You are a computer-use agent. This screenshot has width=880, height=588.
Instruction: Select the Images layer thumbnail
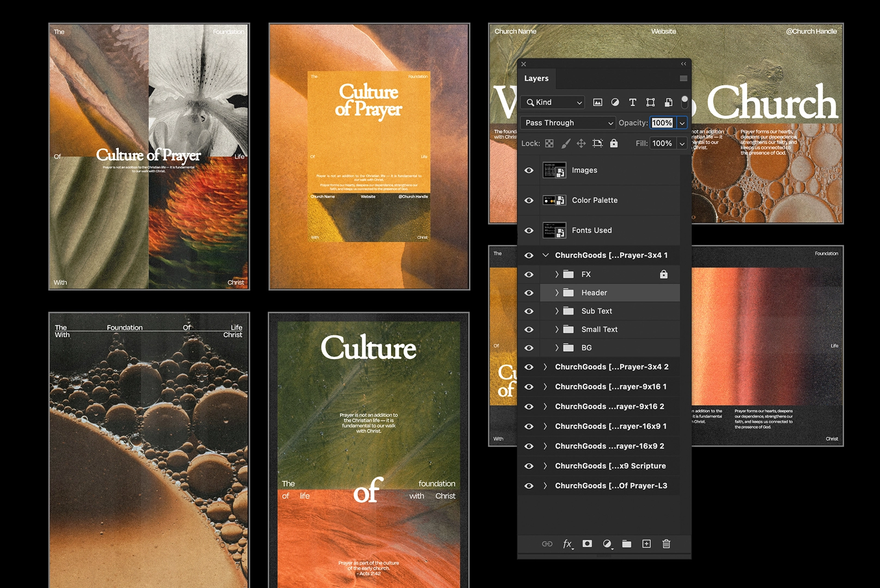click(x=554, y=170)
